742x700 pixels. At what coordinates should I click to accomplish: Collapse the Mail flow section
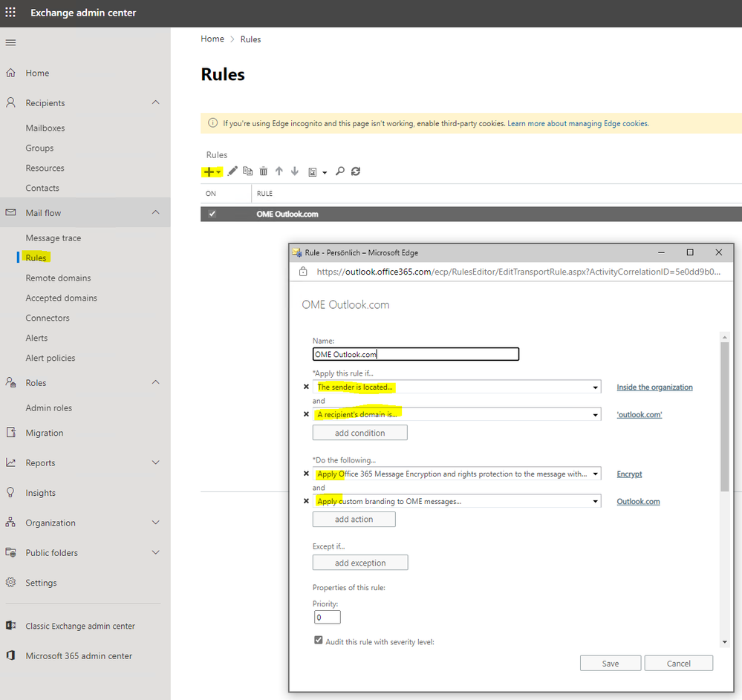pos(156,212)
